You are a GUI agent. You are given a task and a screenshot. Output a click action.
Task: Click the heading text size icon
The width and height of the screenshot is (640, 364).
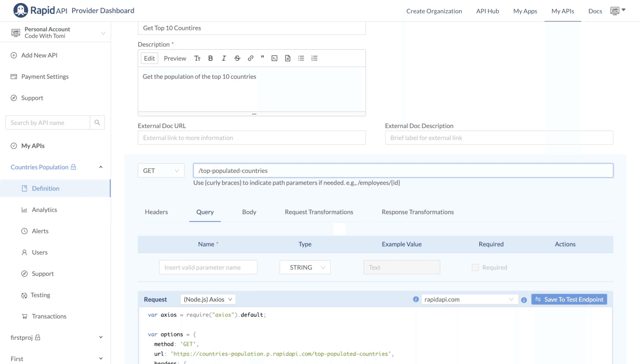click(x=197, y=58)
